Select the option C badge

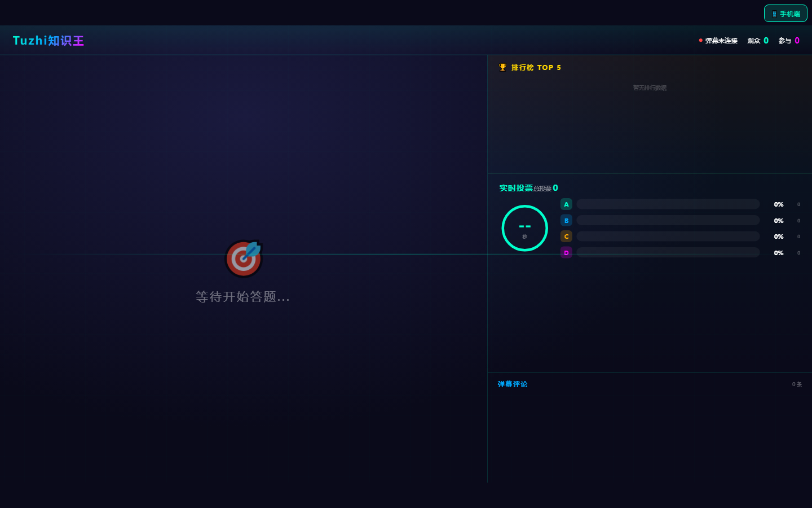tap(566, 237)
